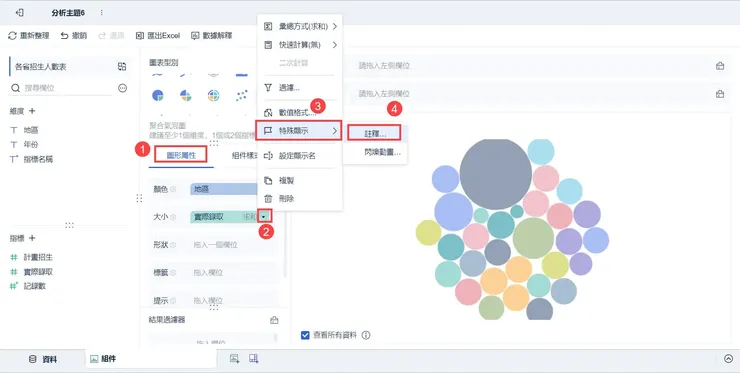The height and width of the screenshot is (373, 740).
Task: Click the info icon beside 標籤
Action: click(x=173, y=273)
